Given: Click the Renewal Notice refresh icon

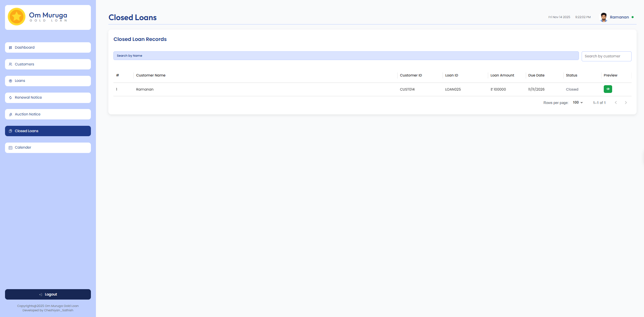Looking at the screenshot, I should click(10, 98).
